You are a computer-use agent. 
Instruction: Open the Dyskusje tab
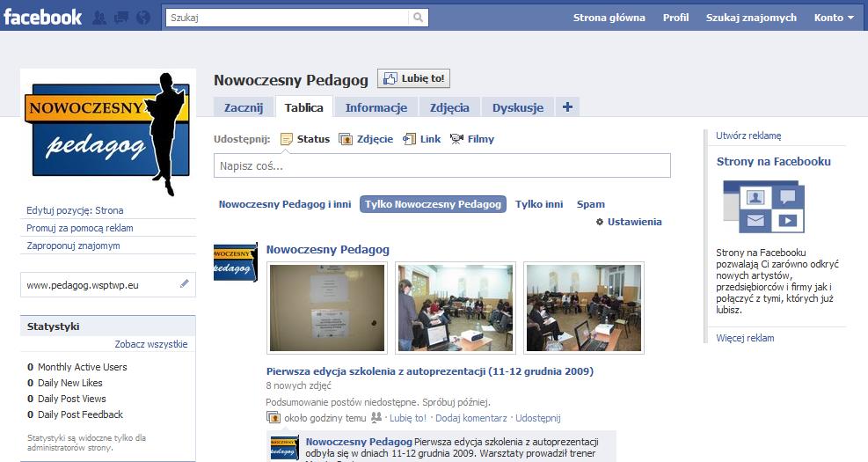pos(517,108)
